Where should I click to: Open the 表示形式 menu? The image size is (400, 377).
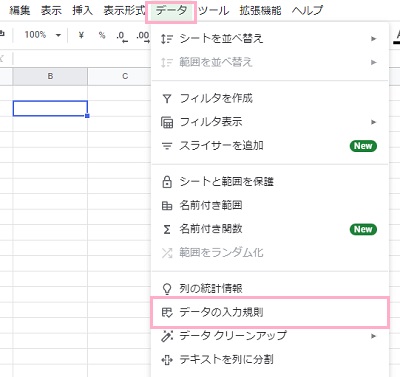coord(124,11)
